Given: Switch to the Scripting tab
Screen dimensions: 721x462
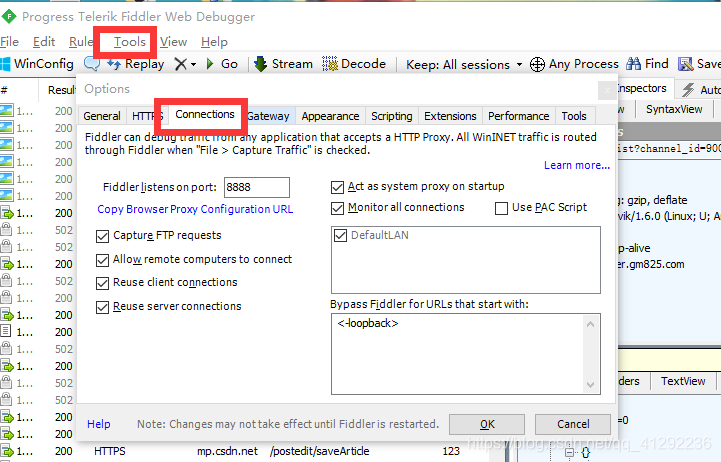Looking at the screenshot, I should pos(392,116).
